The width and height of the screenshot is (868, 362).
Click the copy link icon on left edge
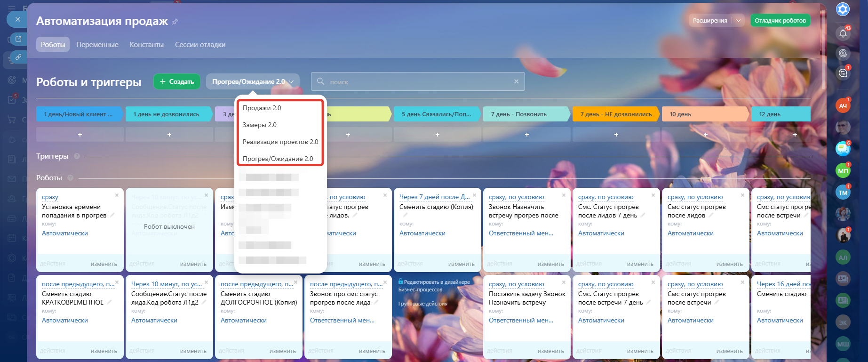tap(18, 57)
